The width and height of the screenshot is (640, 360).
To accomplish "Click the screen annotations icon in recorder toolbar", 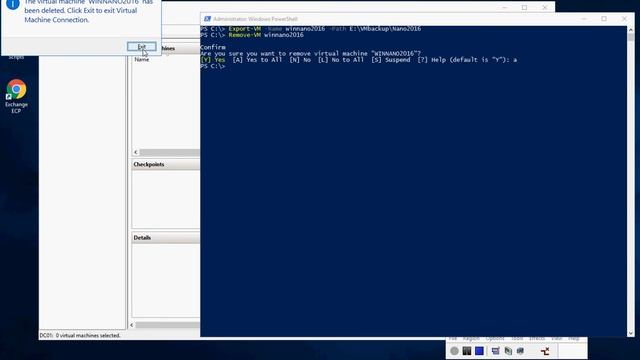I will click(496, 351).
